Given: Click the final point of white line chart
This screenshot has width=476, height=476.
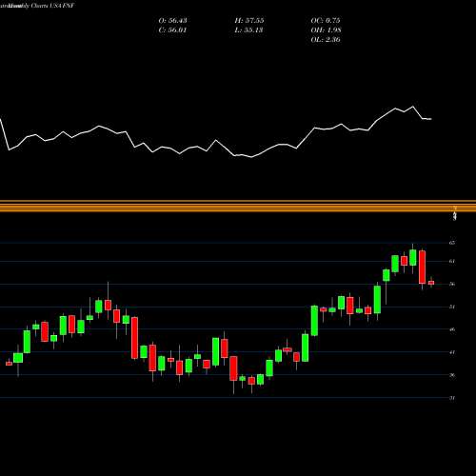Looking at the screenshot, I should 430,119.
